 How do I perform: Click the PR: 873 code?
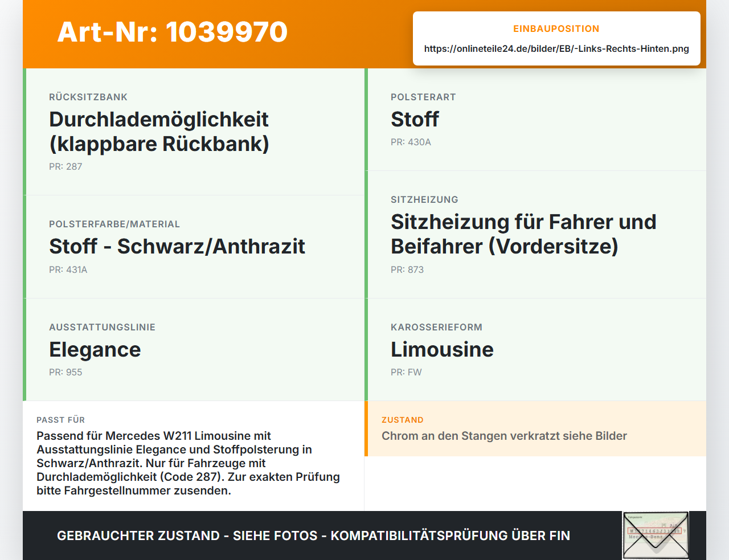pyautogui.click(x=407, y=269)
